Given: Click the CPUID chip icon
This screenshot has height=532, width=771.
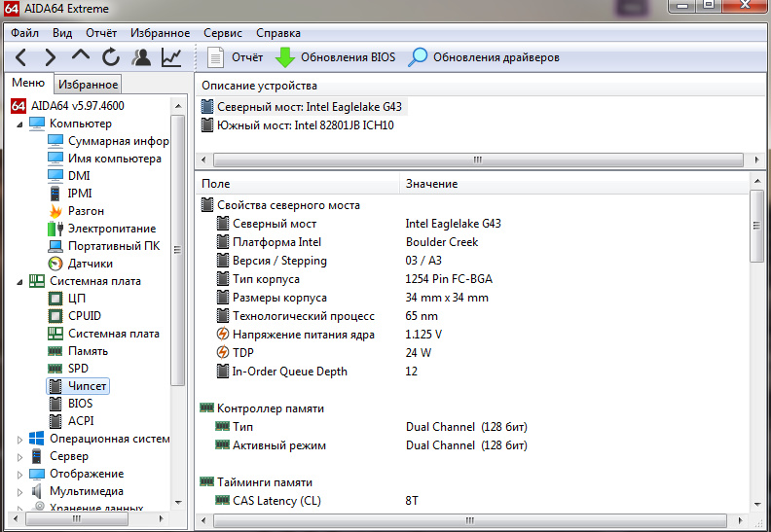Looking at the screenshot, I should (55, 316).
